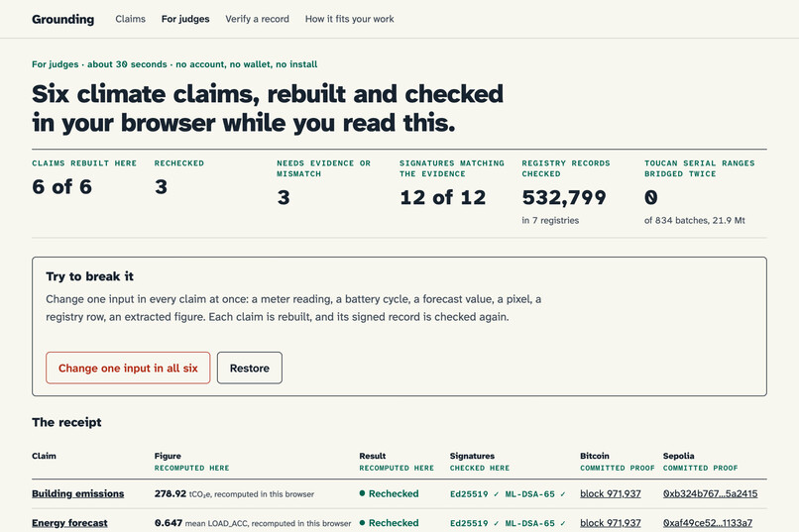Click the Figure column header

click(168, 456)
